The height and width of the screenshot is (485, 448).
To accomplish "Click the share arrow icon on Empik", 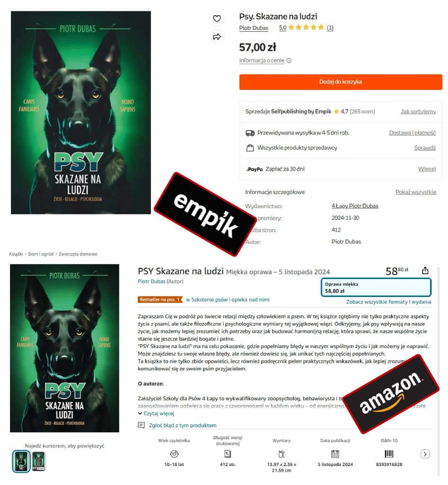I will 217,37.
